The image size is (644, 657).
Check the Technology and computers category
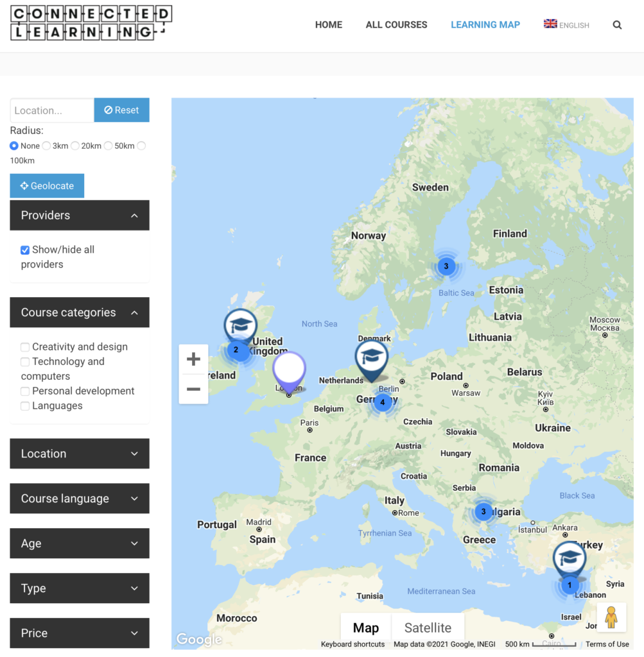tap(25, 362)
